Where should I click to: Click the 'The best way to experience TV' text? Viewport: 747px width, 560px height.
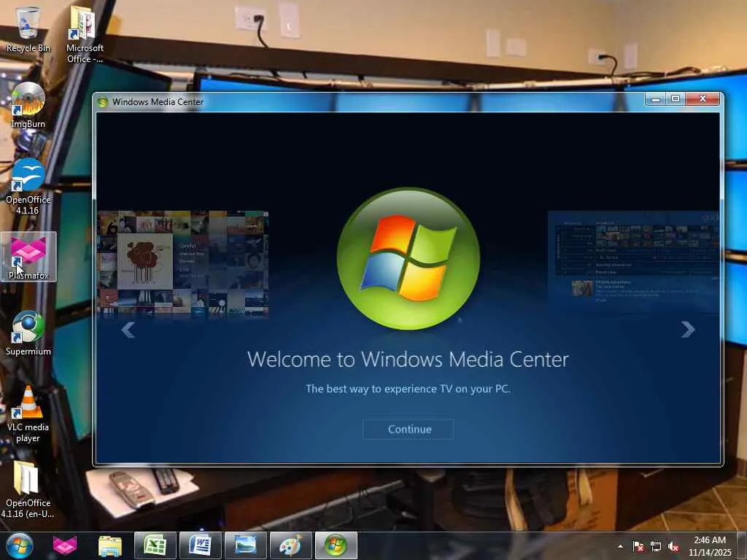click(x=409, y=389)
